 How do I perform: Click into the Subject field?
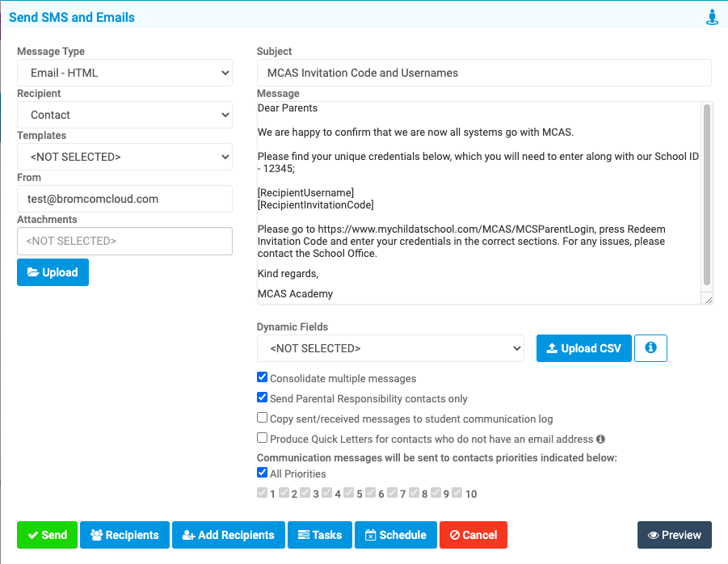point(484,73)
